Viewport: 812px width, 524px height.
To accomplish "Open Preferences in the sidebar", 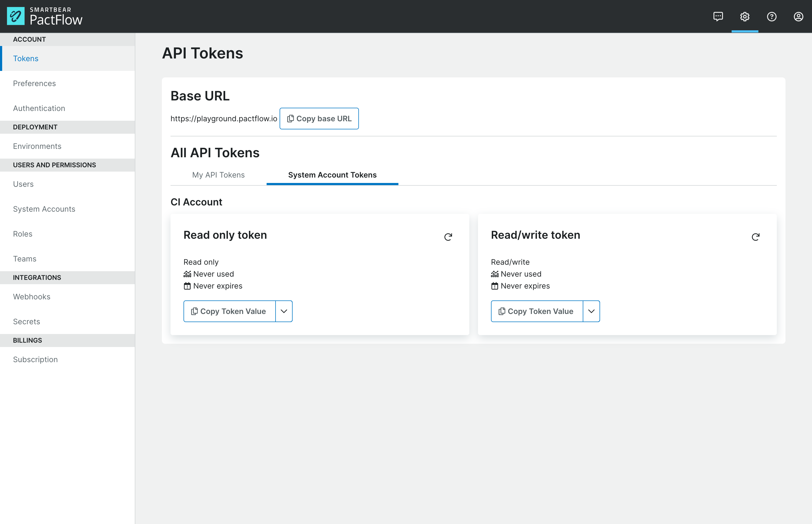I will point(34,83).
